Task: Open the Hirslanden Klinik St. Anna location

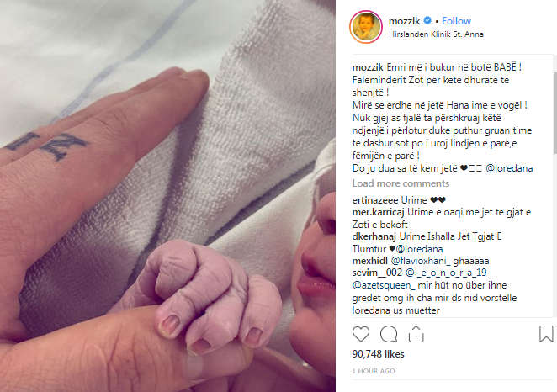Action: tap(436, 34)
